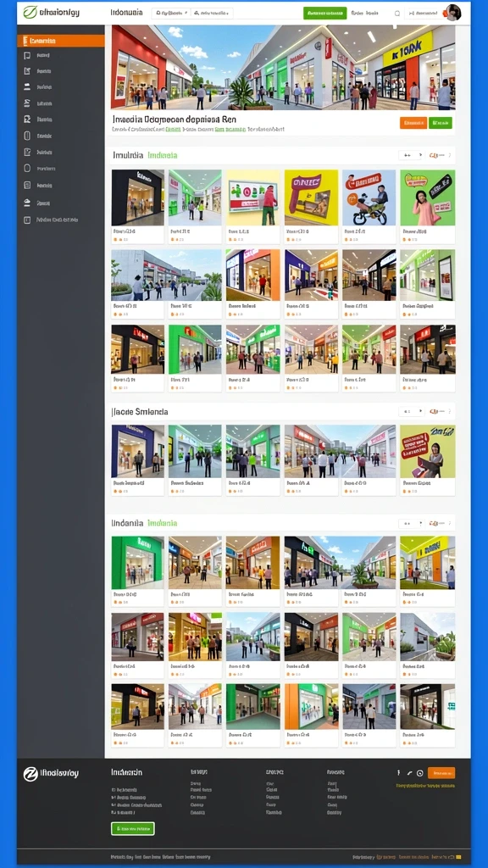The width and height of the screenshot is (488, 868).
Task: Click the orange button in the footer
Action: (441, 773)
